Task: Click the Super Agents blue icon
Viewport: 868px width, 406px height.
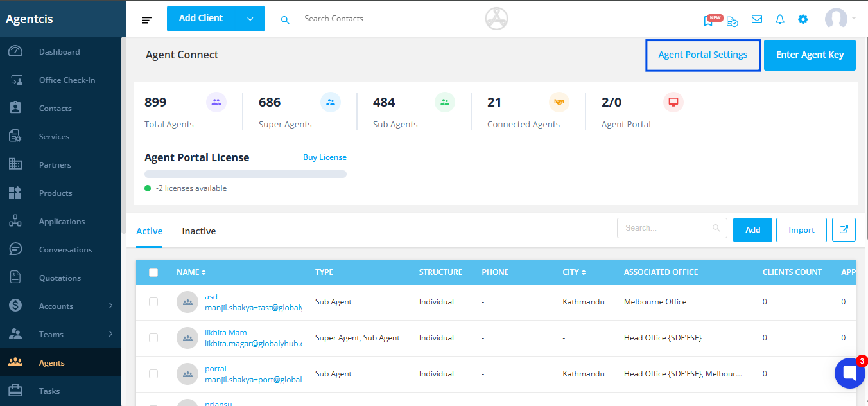Action: [331, 102]
